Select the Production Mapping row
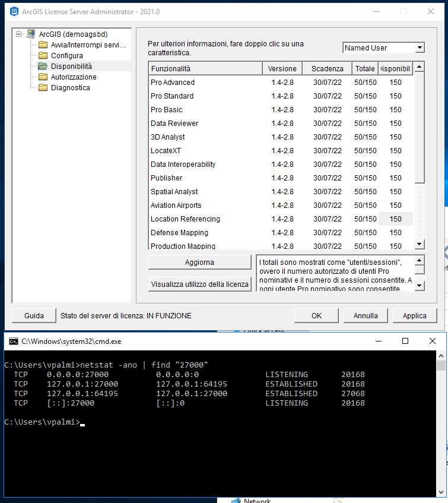448x503 pixels. [281, 245]
